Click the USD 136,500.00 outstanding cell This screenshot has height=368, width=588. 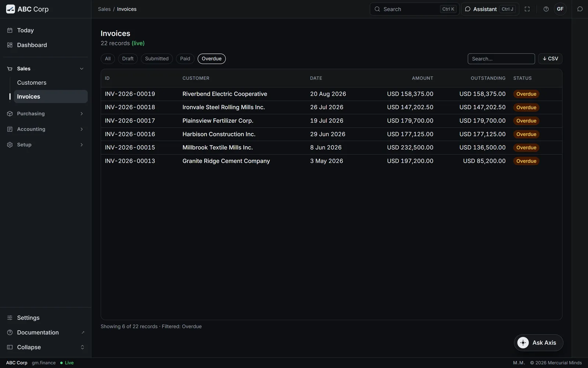(x=483, y=148)
